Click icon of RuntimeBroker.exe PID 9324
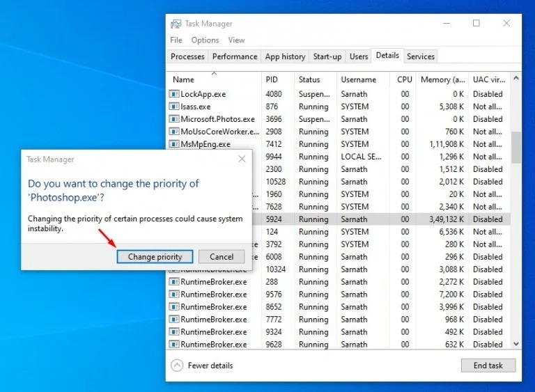Image resolution: width=535 pixels, height=392 pixels. point(174,332)
